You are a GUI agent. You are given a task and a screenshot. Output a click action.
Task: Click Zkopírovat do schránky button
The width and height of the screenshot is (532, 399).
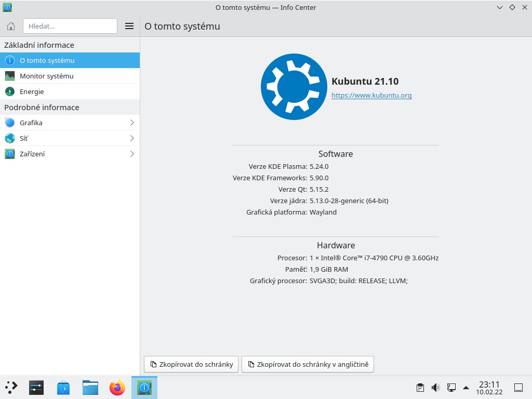(x=191, y=364)
